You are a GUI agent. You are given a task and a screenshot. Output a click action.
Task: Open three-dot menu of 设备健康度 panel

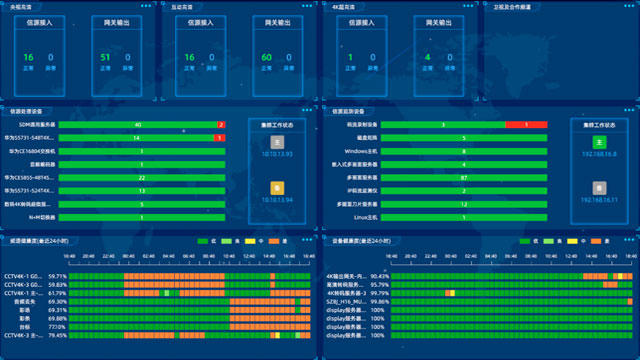pyautogui.click(x=629, y=240)
